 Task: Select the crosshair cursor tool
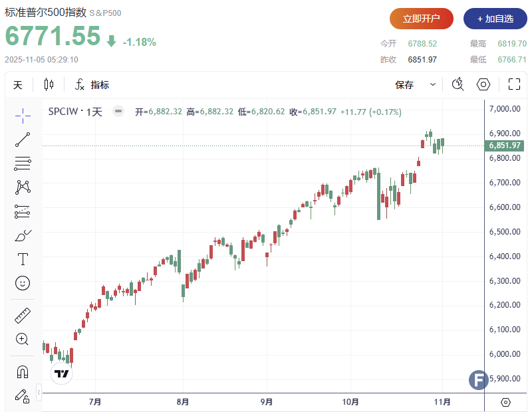point(23,115)
